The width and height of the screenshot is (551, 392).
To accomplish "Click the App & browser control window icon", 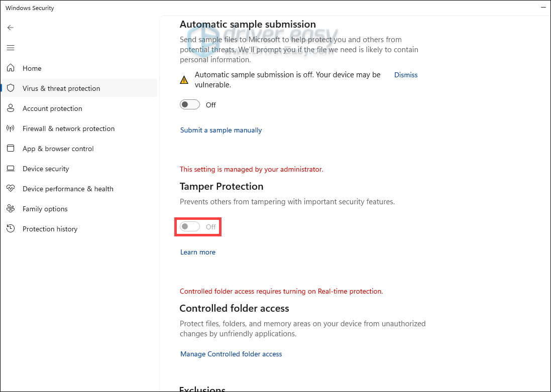I will [11, 148].
